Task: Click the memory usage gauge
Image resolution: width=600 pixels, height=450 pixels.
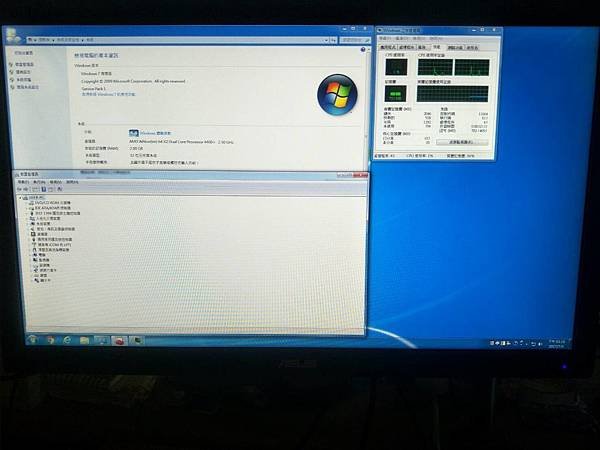Action: (x=395, y=93)
